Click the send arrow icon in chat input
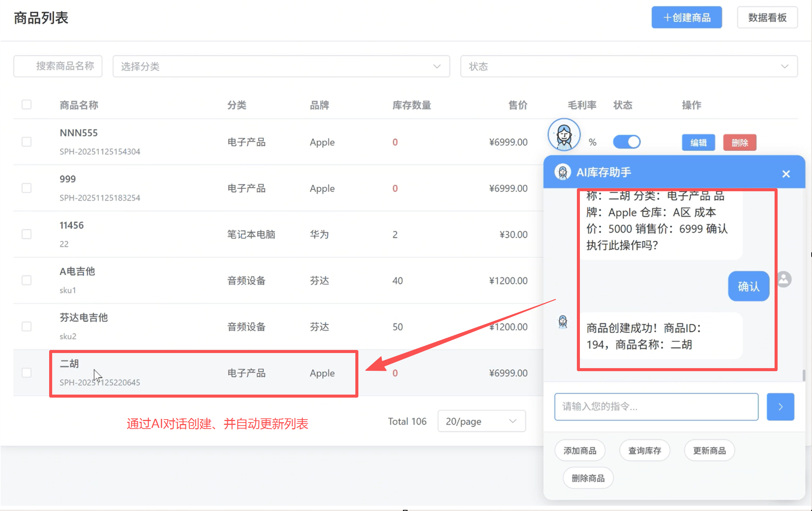Screen dimensions: 812x511 [780, 407]
